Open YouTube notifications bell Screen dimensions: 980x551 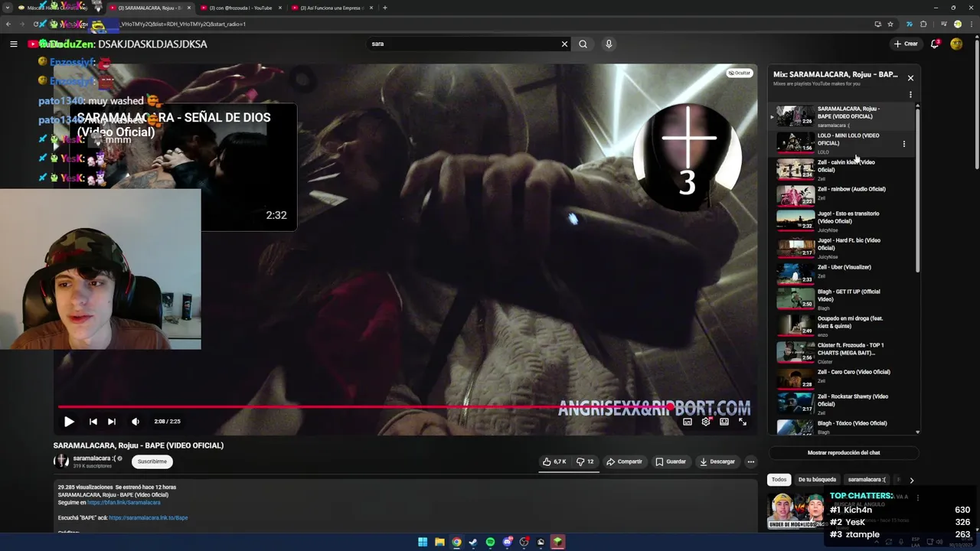tap(935, 44)
